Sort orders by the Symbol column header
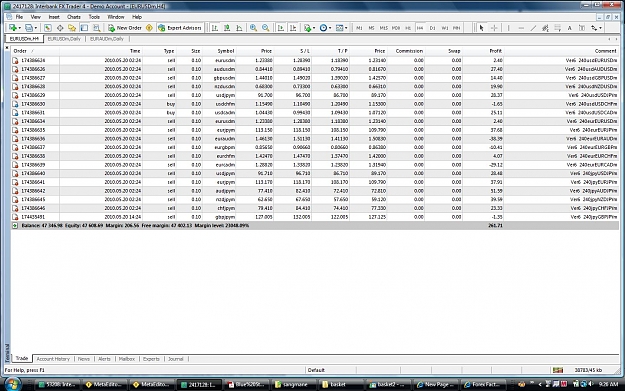The width and height of the screenshot is (625, 391). click(x=226, y=51)
